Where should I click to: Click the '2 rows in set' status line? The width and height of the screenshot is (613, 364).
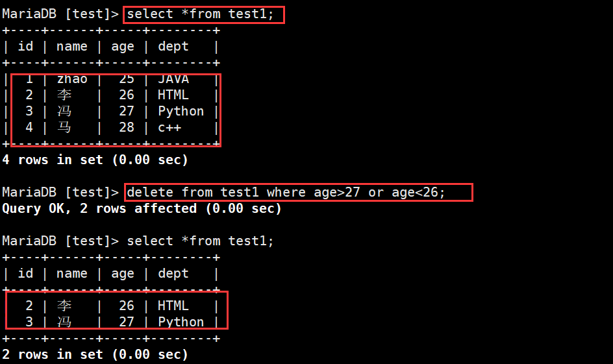(95, 355)
